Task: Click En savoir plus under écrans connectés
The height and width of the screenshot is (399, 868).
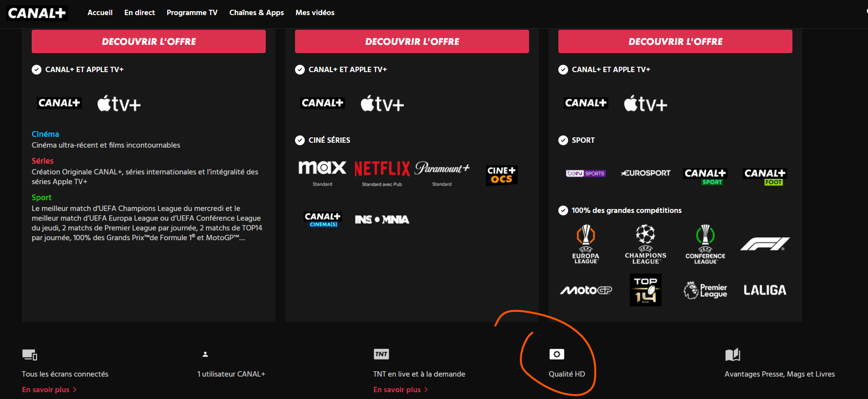Action: [x=46, y=390]
